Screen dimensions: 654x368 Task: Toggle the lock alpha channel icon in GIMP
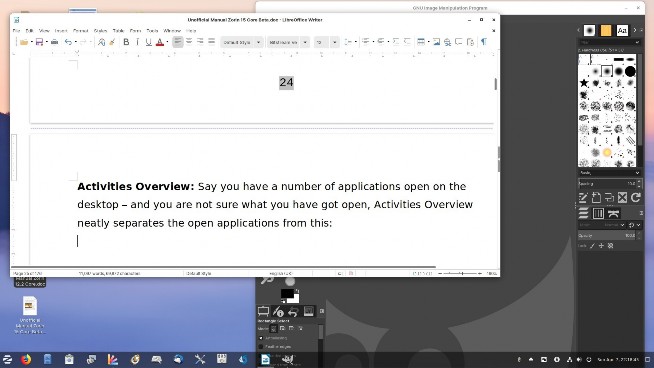tap(611, 246)
